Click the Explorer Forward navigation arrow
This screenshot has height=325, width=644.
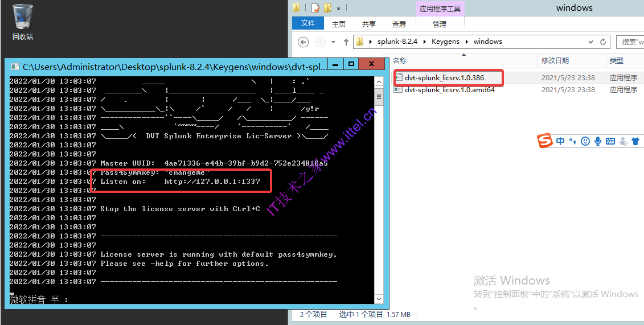[x=320, y=42]
